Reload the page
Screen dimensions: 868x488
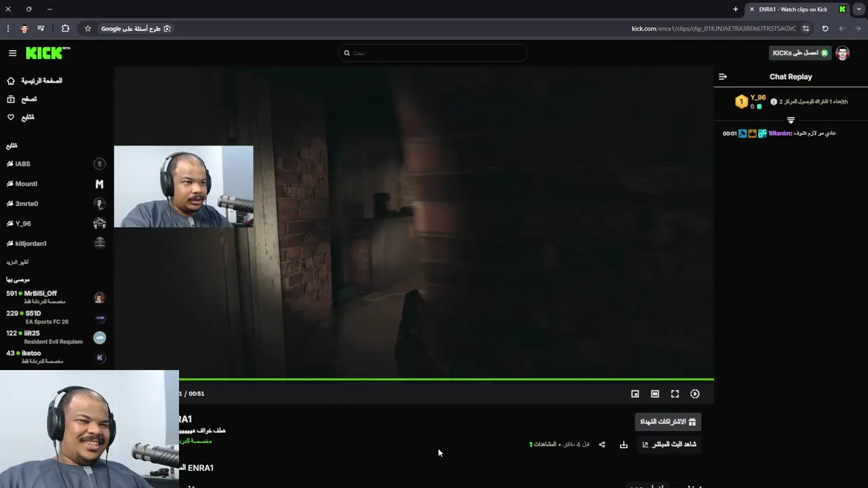click(x=825, y=28)
